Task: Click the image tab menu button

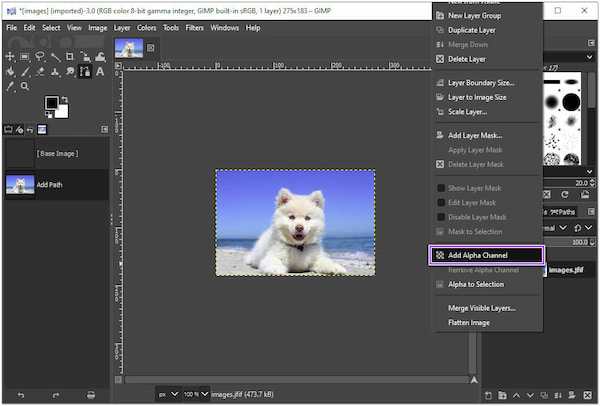Action: [151, 48]
